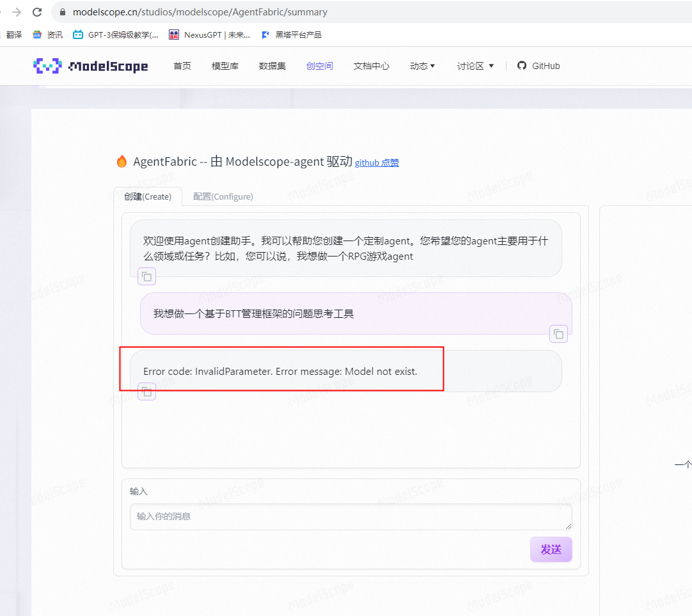Copy the error message with its copy icon
Image resolution: width=692 pixels, height=616 pixels.
click(146, 391)
